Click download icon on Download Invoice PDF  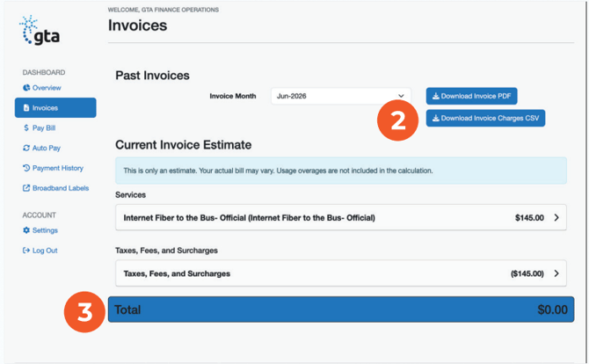click(436, 96)
